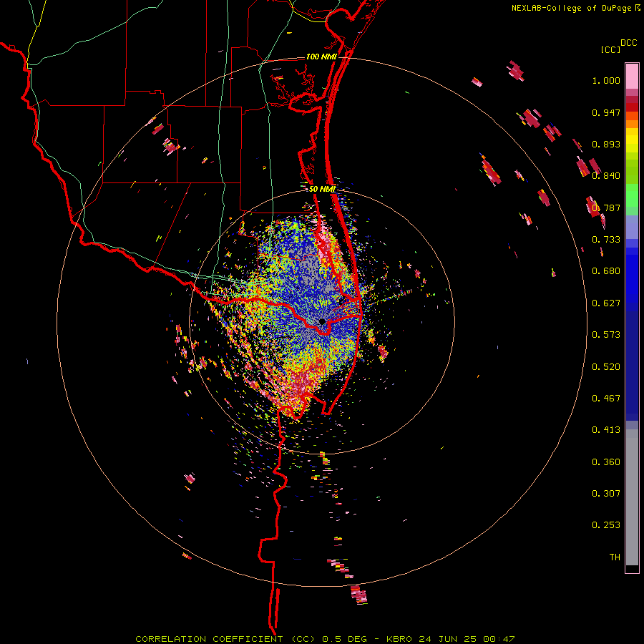Click the 100 NMI range ring label

pyautogui.click(x=321, y=57)
